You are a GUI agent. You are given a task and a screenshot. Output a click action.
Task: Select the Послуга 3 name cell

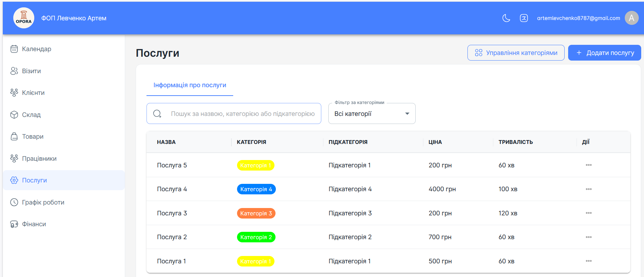[172, 213]
